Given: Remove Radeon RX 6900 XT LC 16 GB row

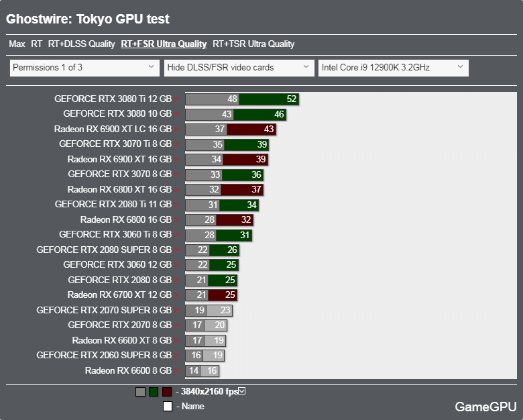Looking at the screenshot, I should (x=177, y=129).
